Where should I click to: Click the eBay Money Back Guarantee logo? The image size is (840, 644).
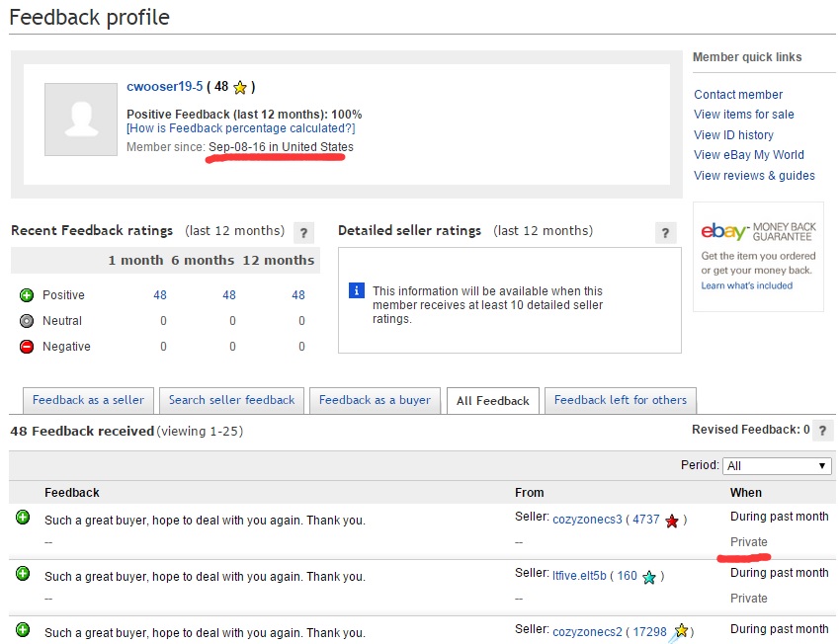758,231
